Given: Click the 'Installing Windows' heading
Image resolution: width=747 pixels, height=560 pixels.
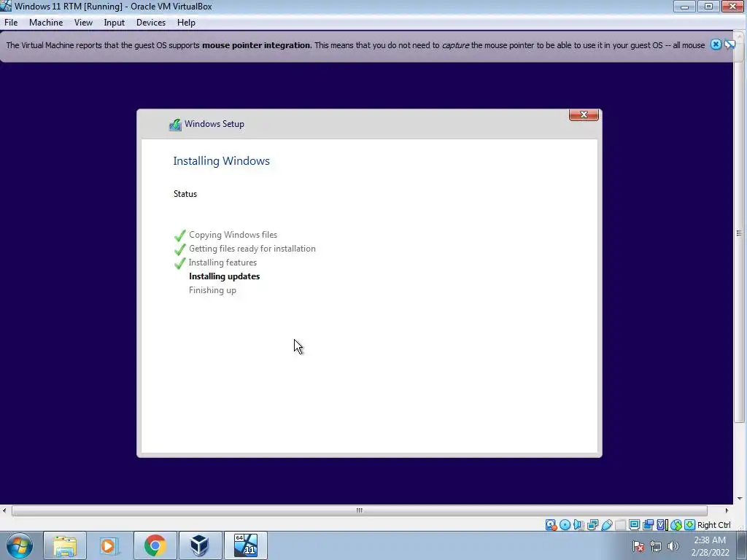Looking at the screenshot, I should pos(222,161).
